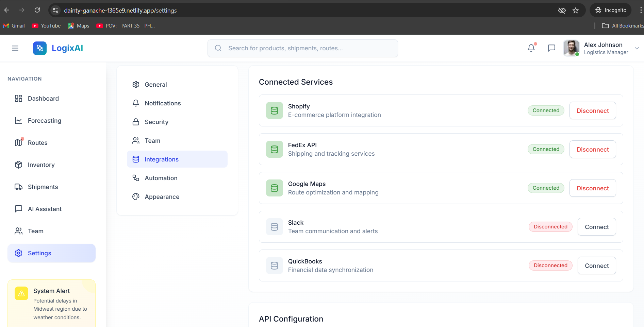Click the browser forward arrow
Image resolution: width=644 pixels, height=327 pixels.
(x=22, y=10)
